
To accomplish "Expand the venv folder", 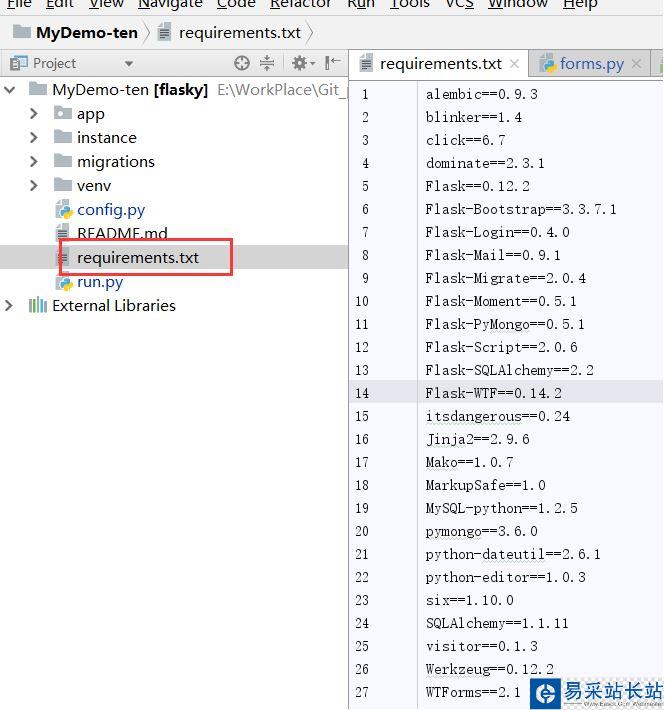I will click(x=34, y=186).
